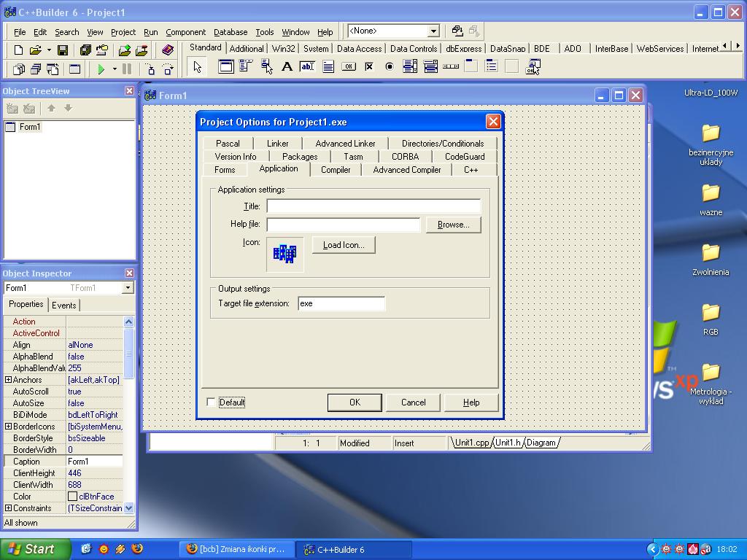Select the Button component icon
The height and width of the screenshot is (560, 747).
[x=348, y=66]
